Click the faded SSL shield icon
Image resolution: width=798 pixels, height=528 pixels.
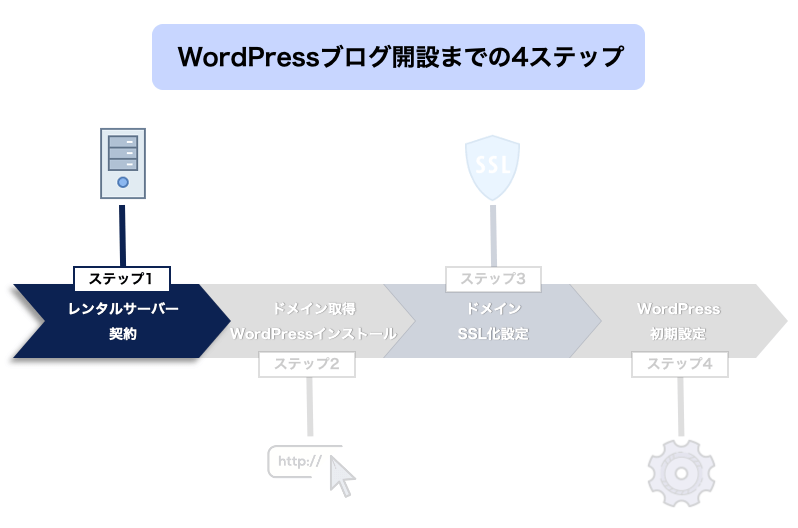pos(492,168)
